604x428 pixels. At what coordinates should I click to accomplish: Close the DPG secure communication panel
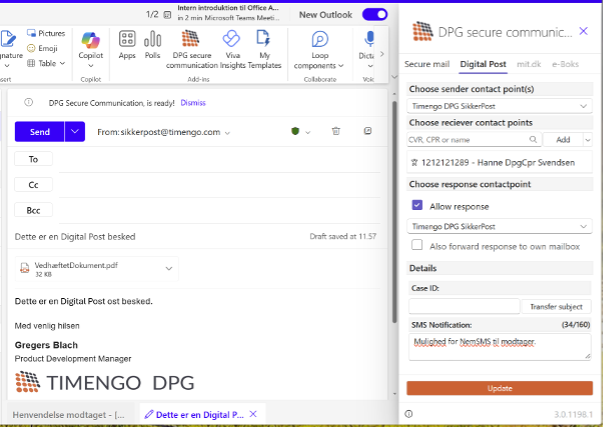584,31
